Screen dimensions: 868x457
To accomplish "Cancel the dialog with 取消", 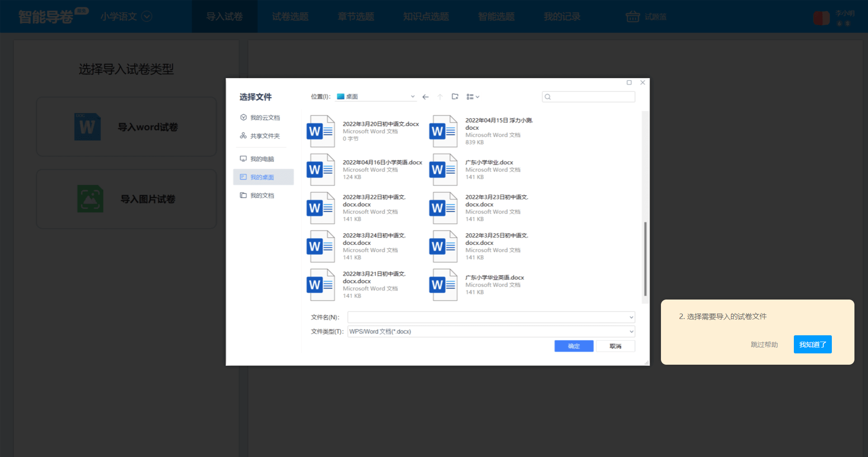I will (615, 346).
